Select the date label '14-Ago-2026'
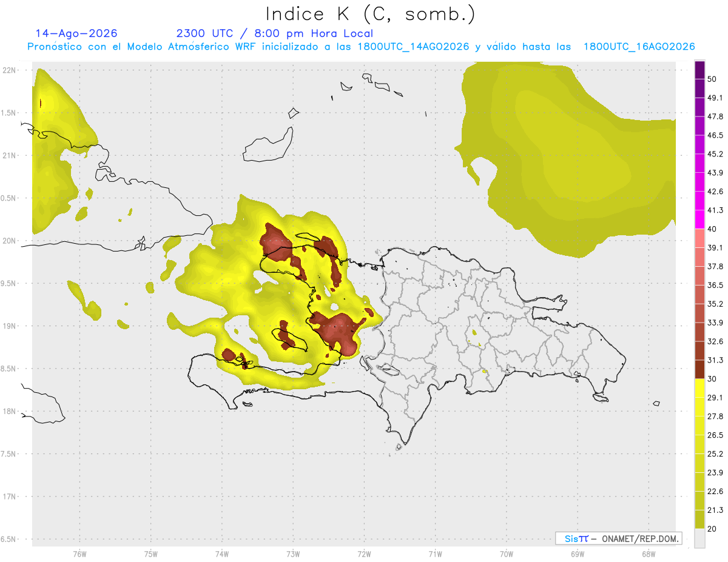Viewport: 728px width, 562px height. click(76, 33)
